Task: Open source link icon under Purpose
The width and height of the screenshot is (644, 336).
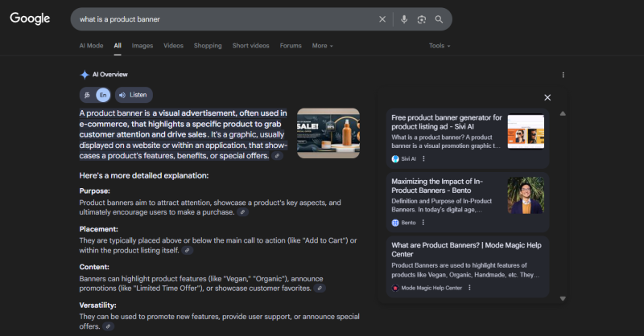Action: (x=243, y=212)
